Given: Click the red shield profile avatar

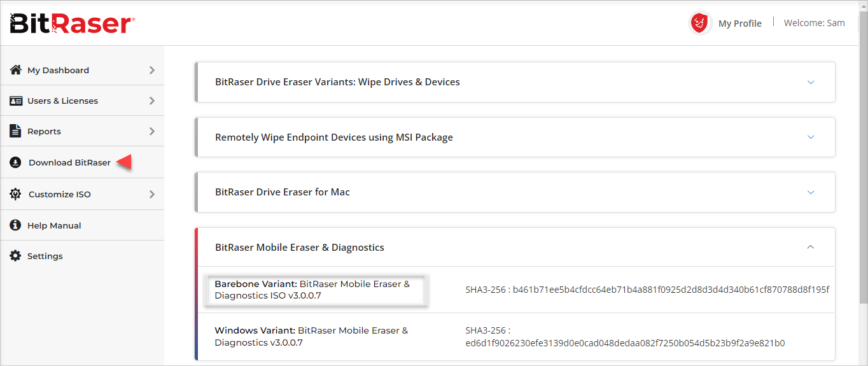Looking at the screenshot, I should (x=700, y=24).
